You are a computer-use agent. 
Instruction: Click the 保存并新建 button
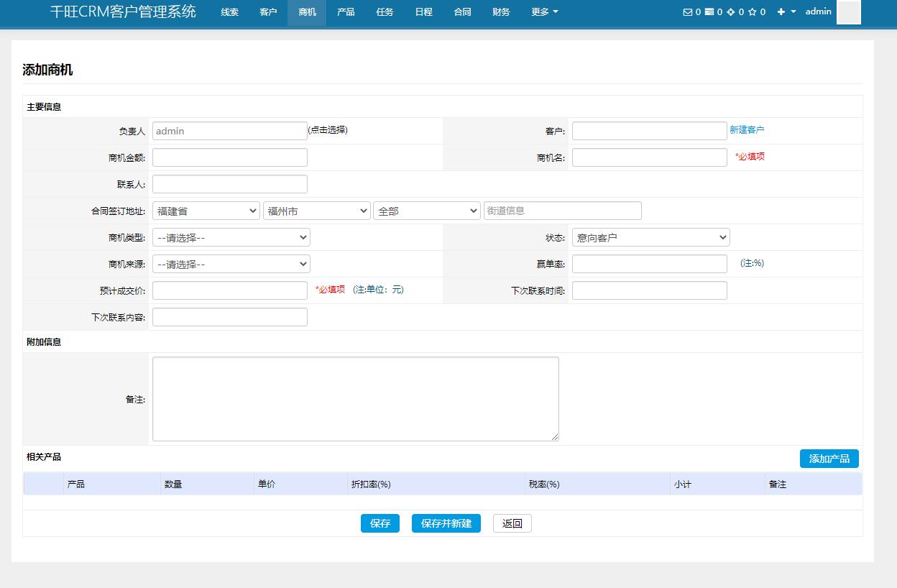pos(446,523)
